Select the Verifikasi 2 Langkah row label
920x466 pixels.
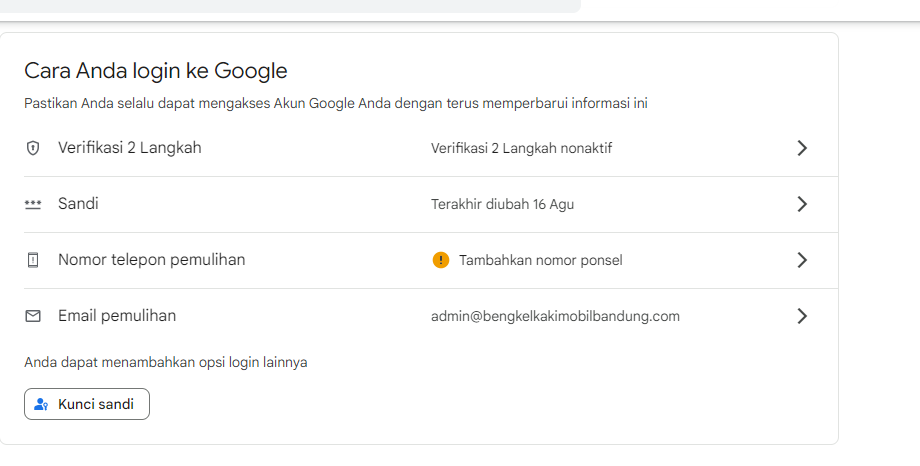[130, 148]
